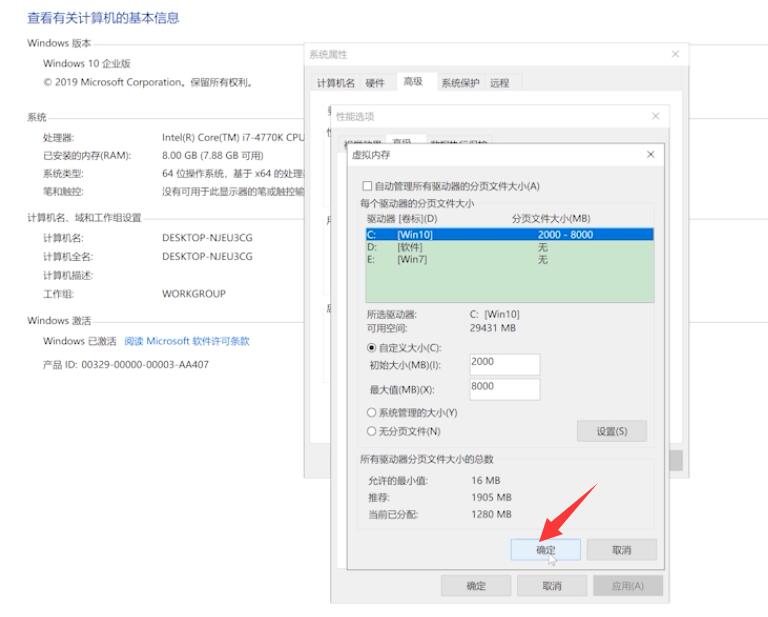Click the 分页文件大小(MB) column header
Viewport: 768px width, 617px height.
(551, 218)
